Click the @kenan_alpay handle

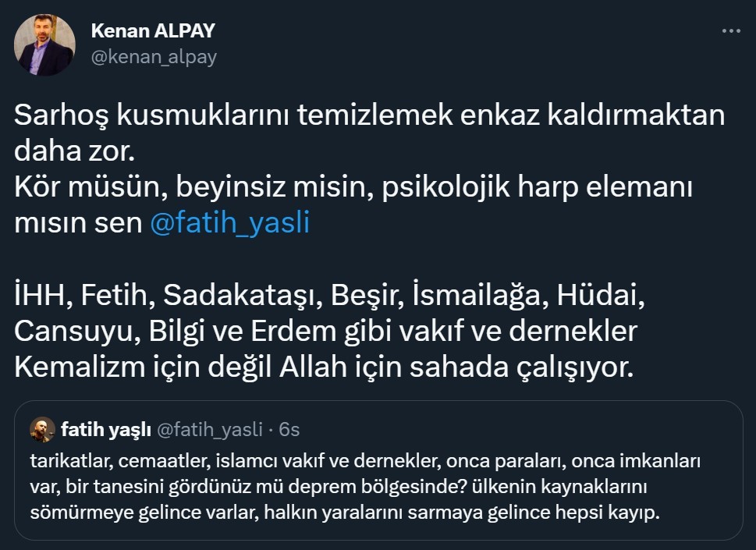click(154, 57)
